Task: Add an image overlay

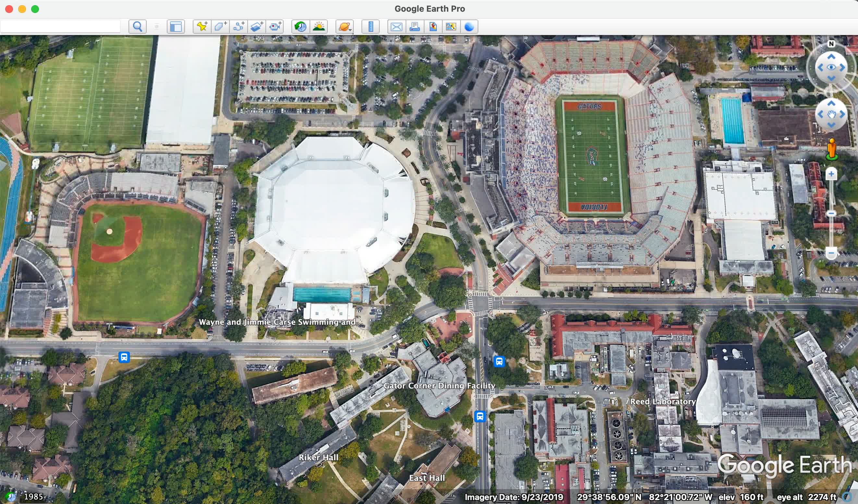Action: (x=256, y=27)
